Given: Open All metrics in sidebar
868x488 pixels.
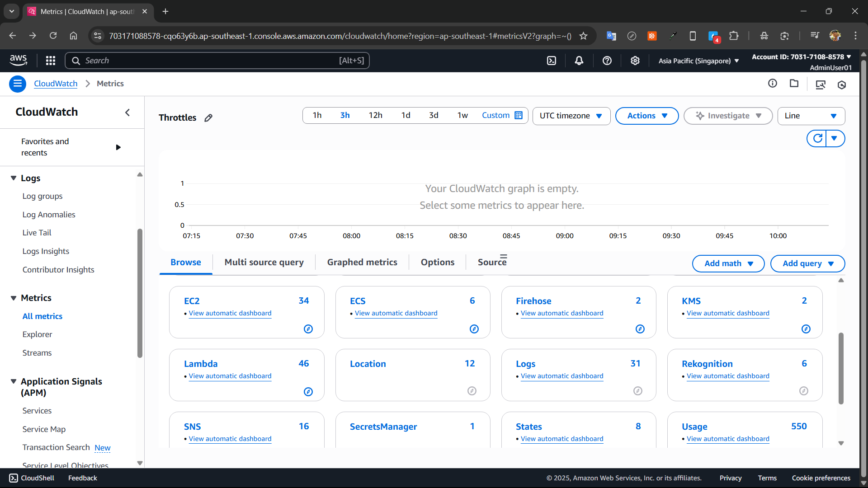Looking at the screenshot, I should click(42, 316).
